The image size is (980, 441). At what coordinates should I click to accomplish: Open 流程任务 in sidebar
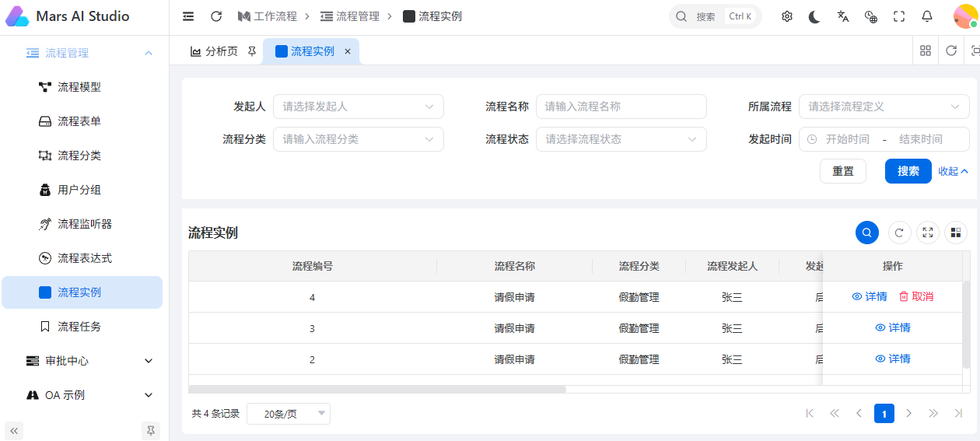[x=82, y=327]
